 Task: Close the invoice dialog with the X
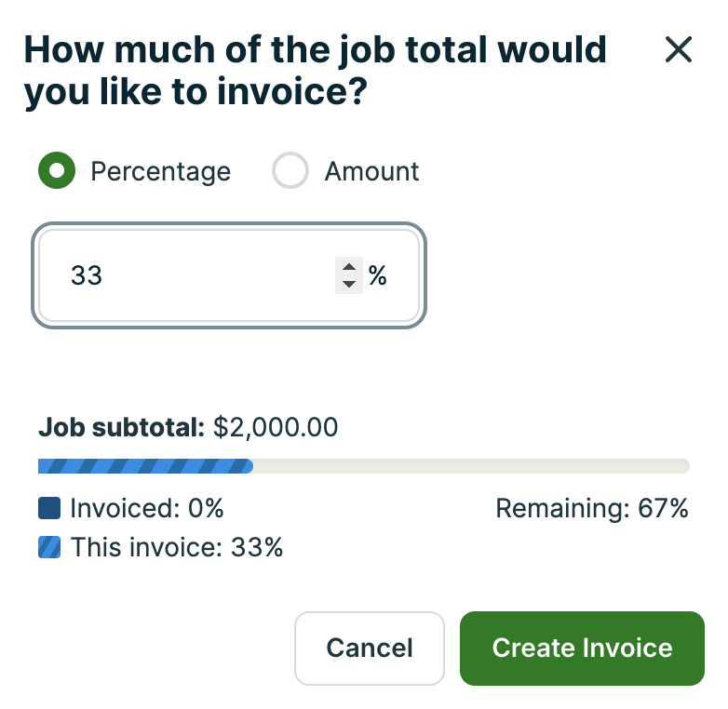pyautogui.click(x=679, y=50)
